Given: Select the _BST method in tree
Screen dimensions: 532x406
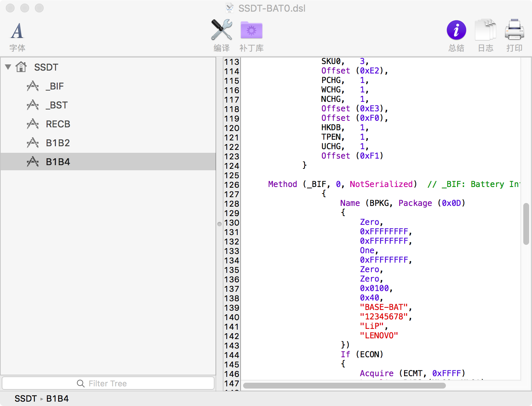Looking at the screenshot, I should (x=57, y=105).
